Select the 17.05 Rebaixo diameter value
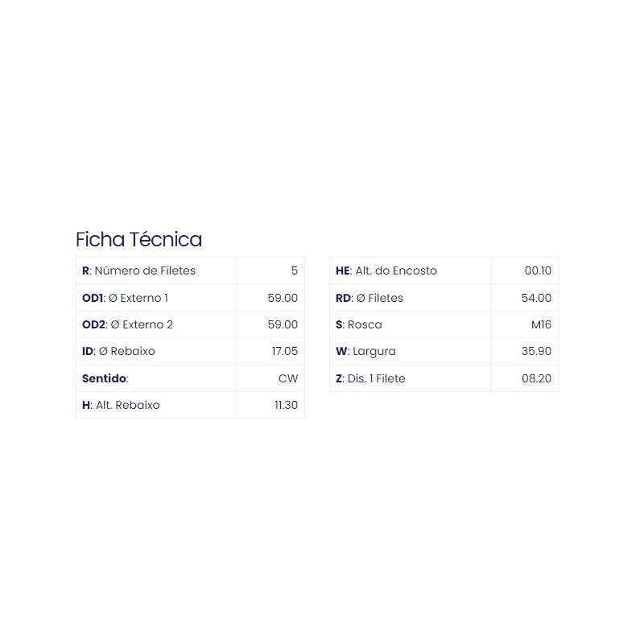 [x=284, y=352]
